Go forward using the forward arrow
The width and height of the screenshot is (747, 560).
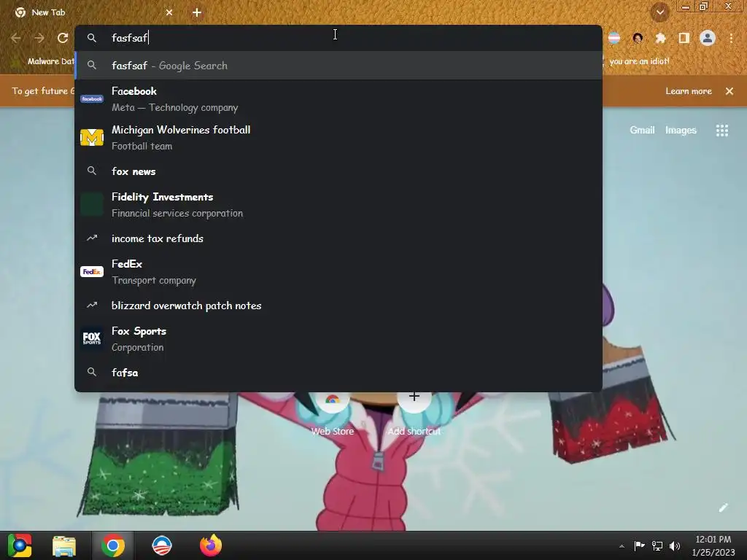coord(39,38)
